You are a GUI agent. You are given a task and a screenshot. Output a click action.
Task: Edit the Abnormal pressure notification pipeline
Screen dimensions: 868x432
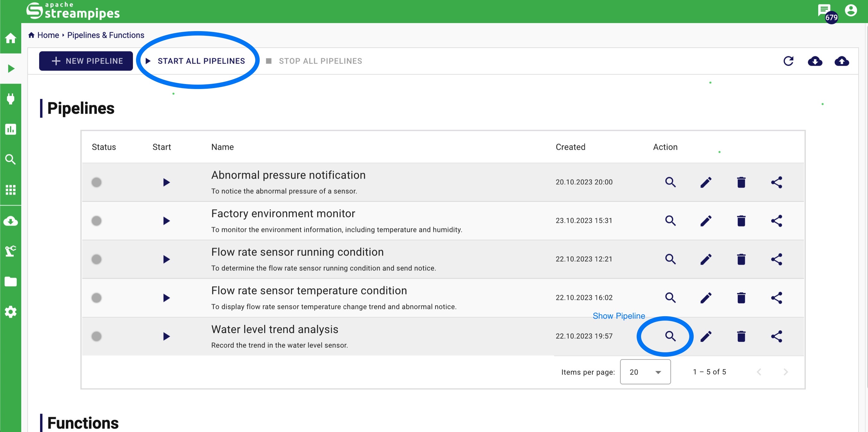(x=705, y=182)
